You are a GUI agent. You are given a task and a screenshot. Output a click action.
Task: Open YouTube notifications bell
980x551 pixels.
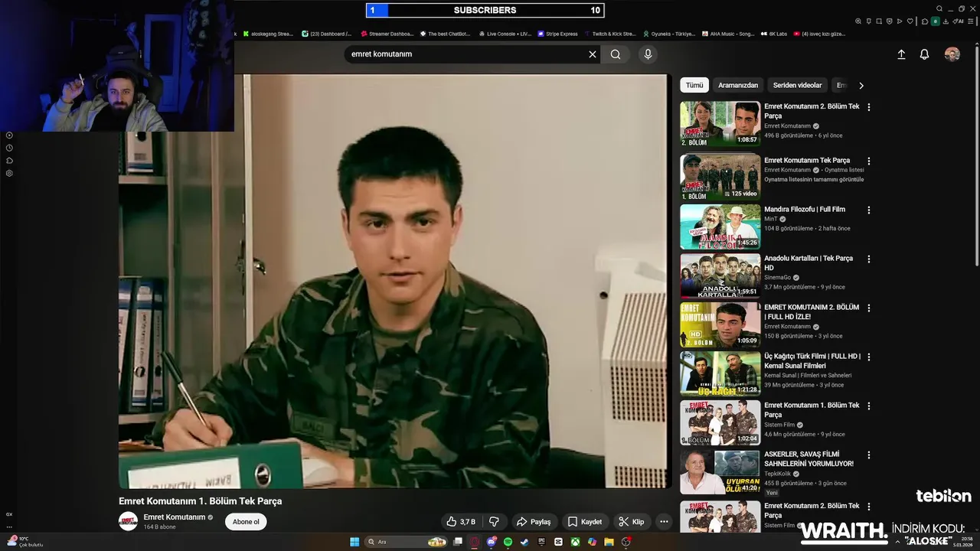[924, 54]
